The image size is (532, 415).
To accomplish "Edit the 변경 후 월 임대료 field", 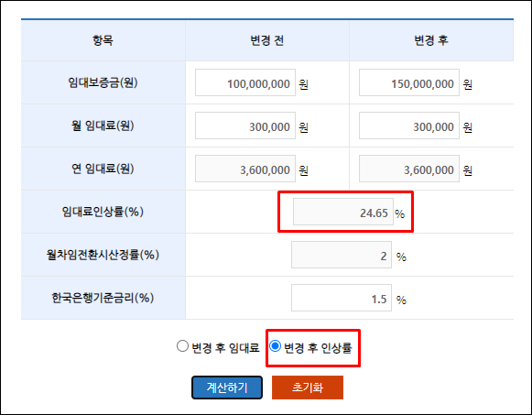I will tap(409, 126).
